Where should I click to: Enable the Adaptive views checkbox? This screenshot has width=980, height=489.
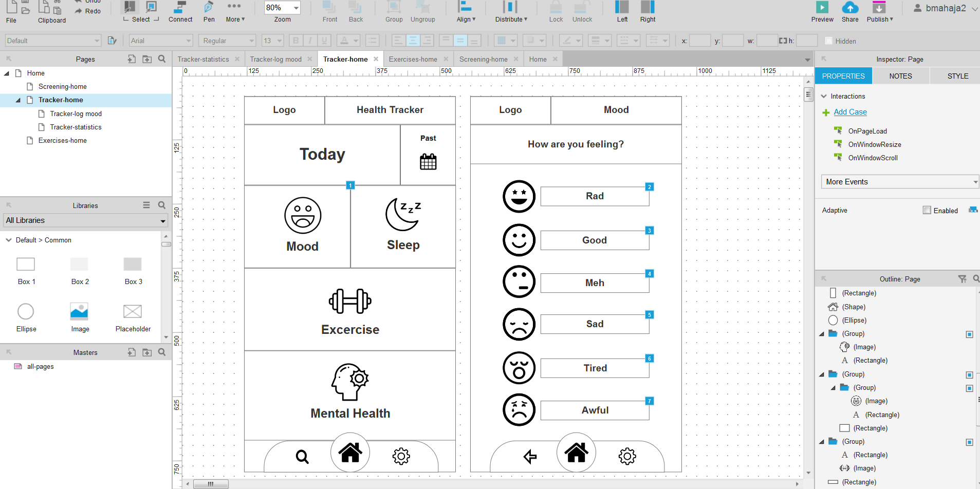coord(927,210)
